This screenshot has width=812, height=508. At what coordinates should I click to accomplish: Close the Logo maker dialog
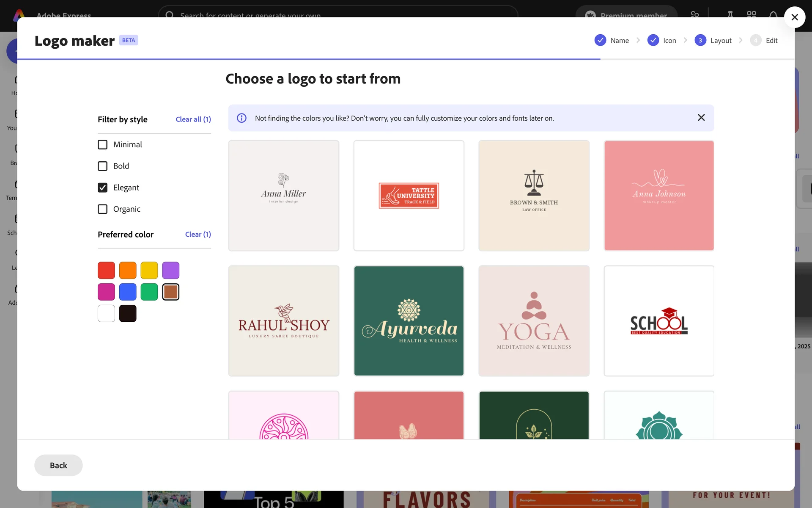(794, 17)
